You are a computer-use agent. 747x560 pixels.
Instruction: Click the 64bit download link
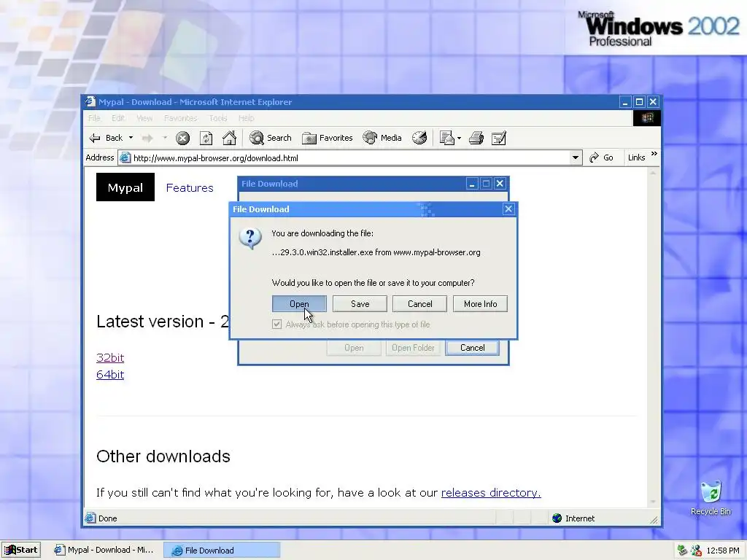[x=110, y=375]
